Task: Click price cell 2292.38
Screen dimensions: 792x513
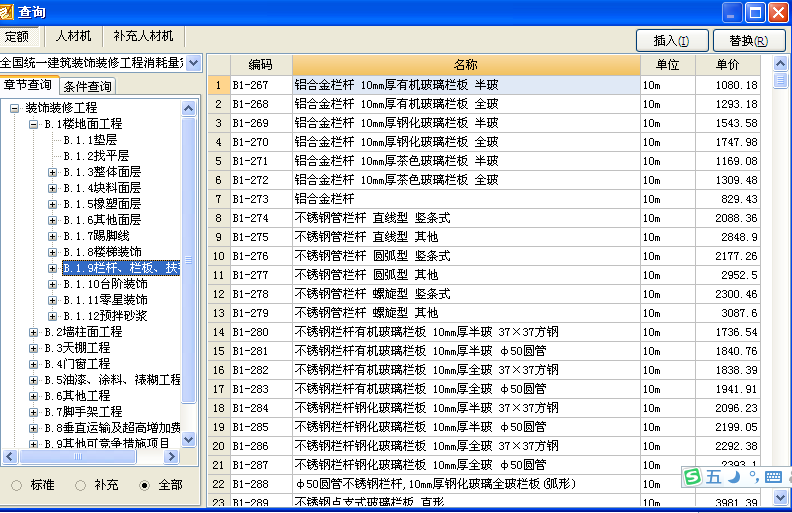Action: click(x=728, y=446)
